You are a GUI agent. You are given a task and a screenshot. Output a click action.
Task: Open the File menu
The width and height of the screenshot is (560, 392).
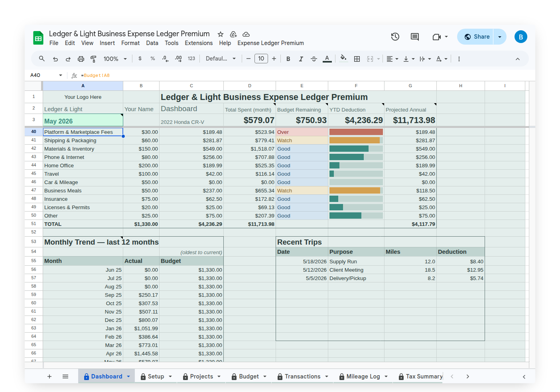pyautogui.click(x=54, y=43)
